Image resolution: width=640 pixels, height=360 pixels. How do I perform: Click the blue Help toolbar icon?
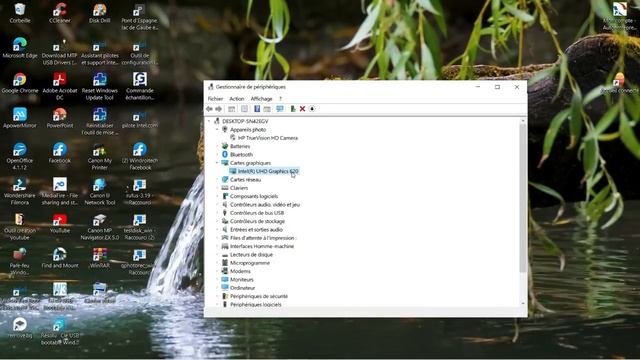(257, 109)
